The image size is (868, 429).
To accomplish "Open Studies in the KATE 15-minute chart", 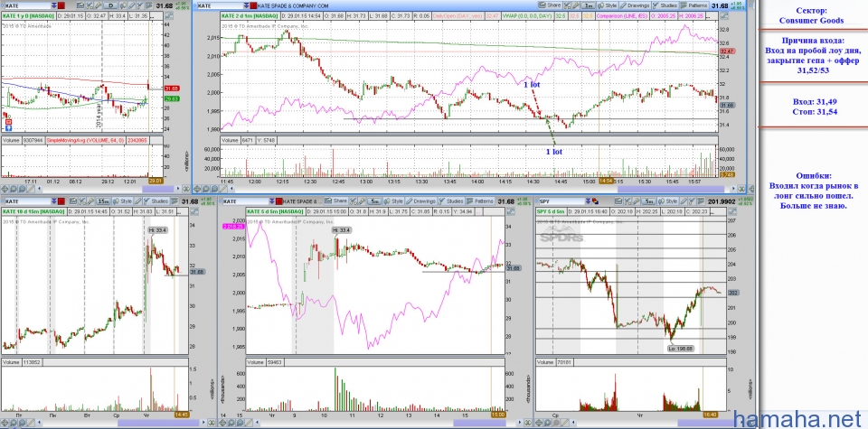I will [x=156, y=201].
